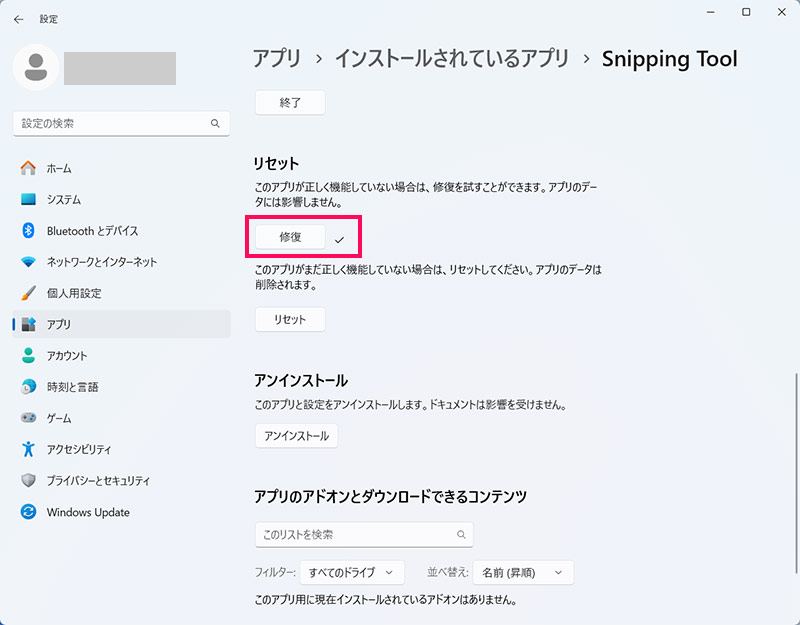Click the magnifier in このリストを検索 box
The image size is (800, 625).
[x=461, y=535]
